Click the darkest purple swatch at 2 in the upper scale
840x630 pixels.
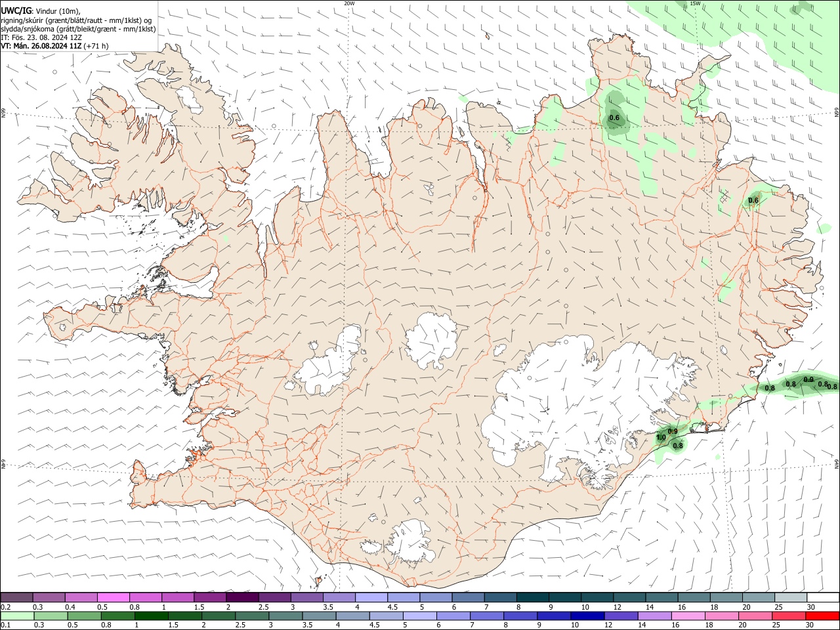coord(242,598)
